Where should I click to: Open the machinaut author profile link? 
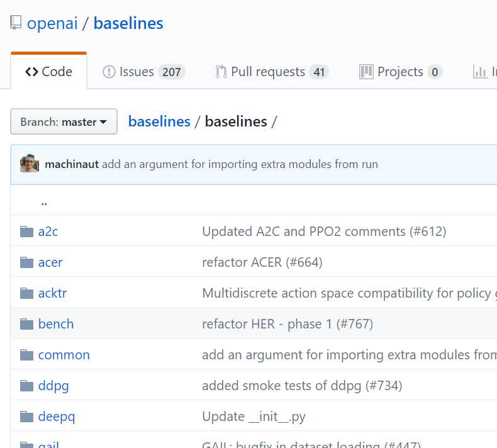tap(72, 164)
